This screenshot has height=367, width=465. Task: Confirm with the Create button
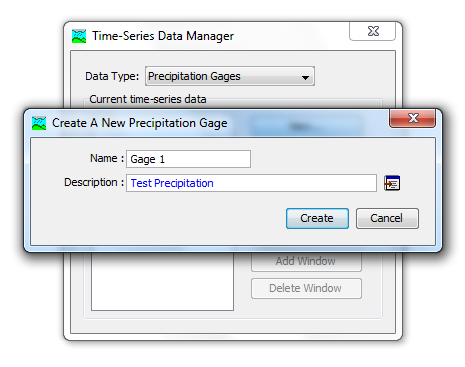click(317, 218)
